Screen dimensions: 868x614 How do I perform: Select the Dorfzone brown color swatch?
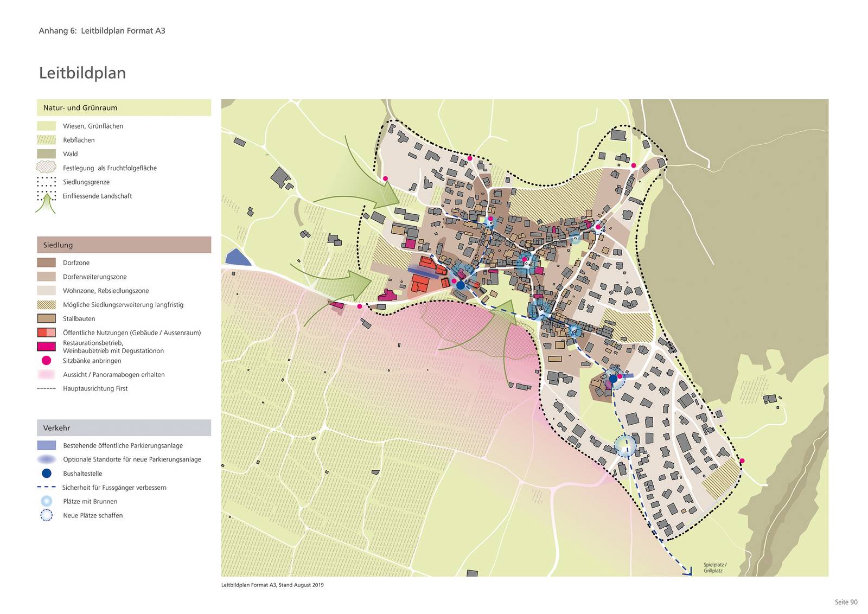(x=46, y=263)
